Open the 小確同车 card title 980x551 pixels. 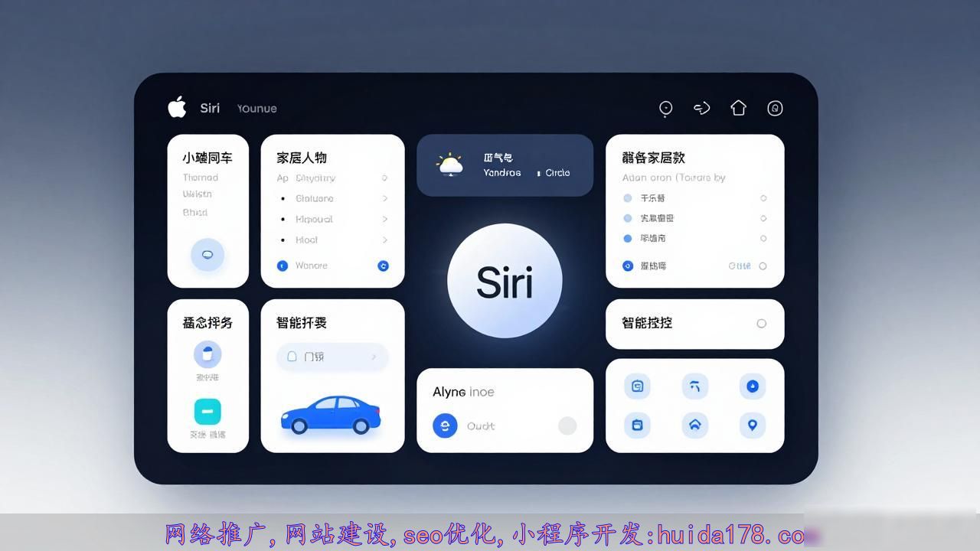[x=207, y=158]
